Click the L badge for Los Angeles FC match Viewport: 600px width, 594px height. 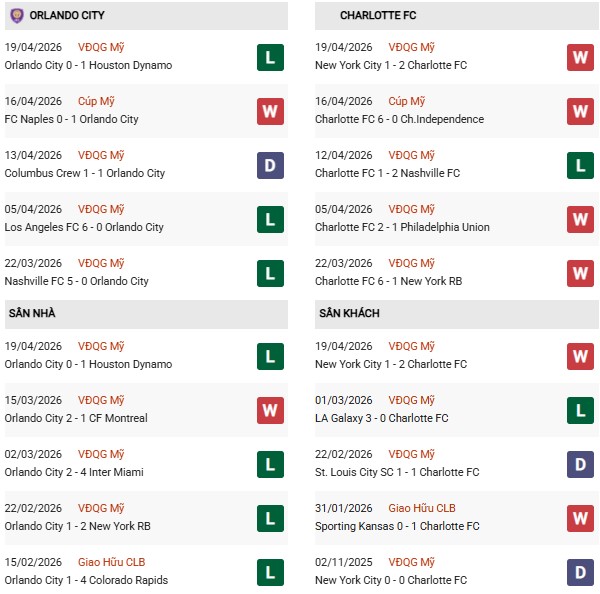270,219
